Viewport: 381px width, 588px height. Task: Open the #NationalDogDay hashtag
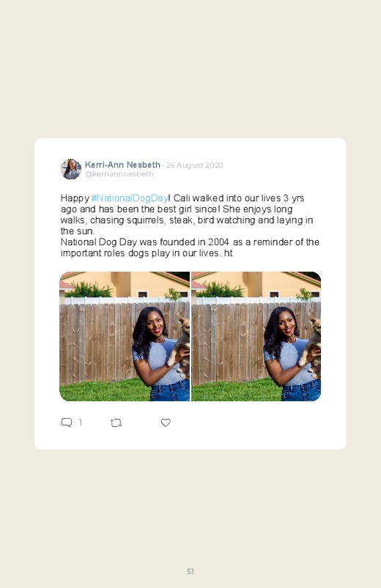point(130,198)
